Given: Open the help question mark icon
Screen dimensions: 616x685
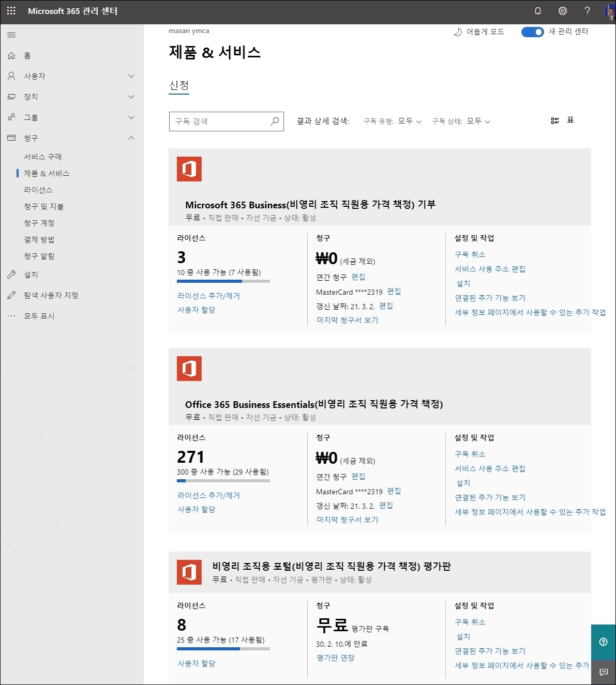Looking at the screenshot, I should (x=587, y=11).
